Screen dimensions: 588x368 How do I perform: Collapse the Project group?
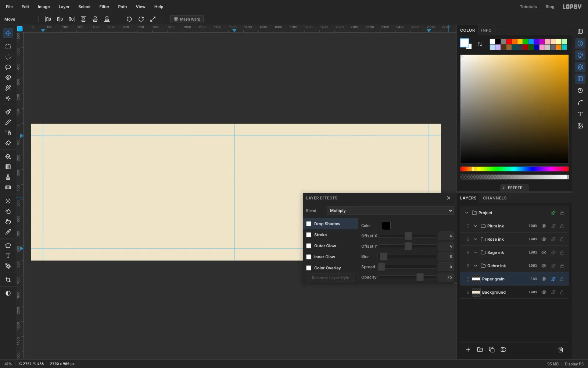tap(467, 213)
